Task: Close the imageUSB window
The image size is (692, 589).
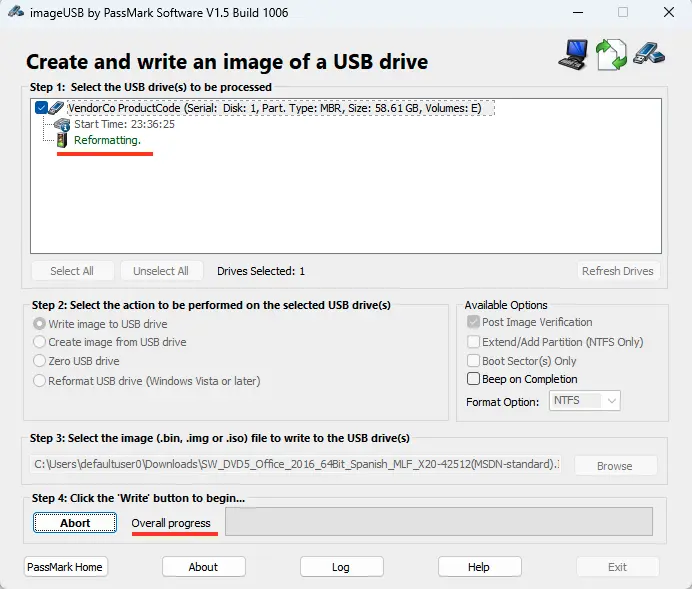Action: tap(669, 12)
